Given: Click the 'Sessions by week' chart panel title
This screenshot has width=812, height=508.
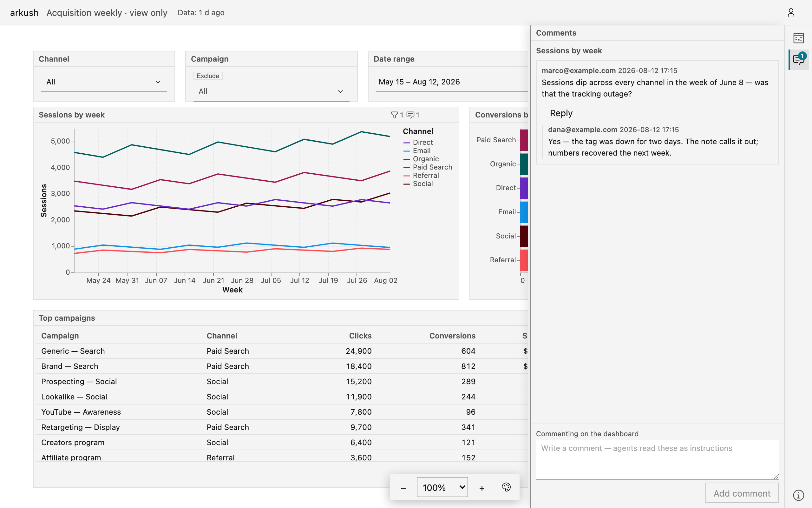Looking at the screenshot, I should (72, 115).
